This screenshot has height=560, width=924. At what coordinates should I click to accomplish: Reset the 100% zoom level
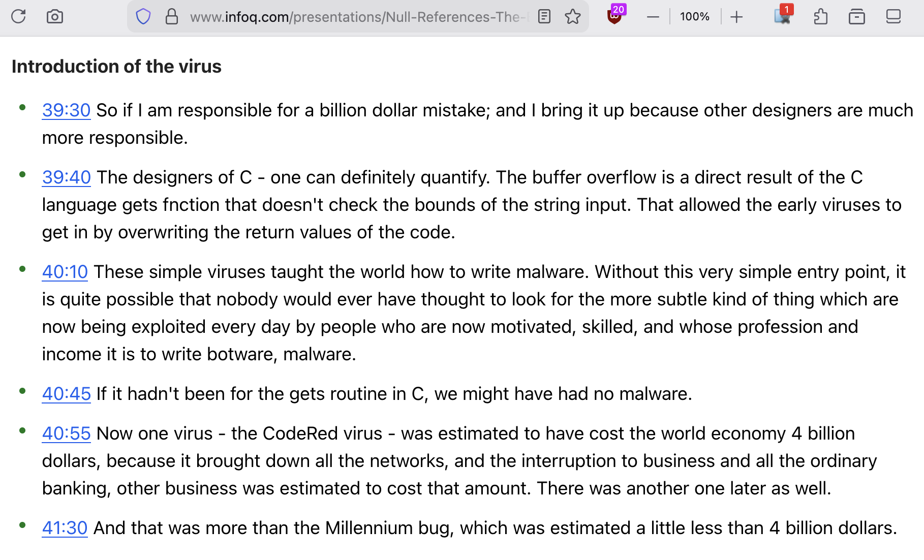coord(694,17)
